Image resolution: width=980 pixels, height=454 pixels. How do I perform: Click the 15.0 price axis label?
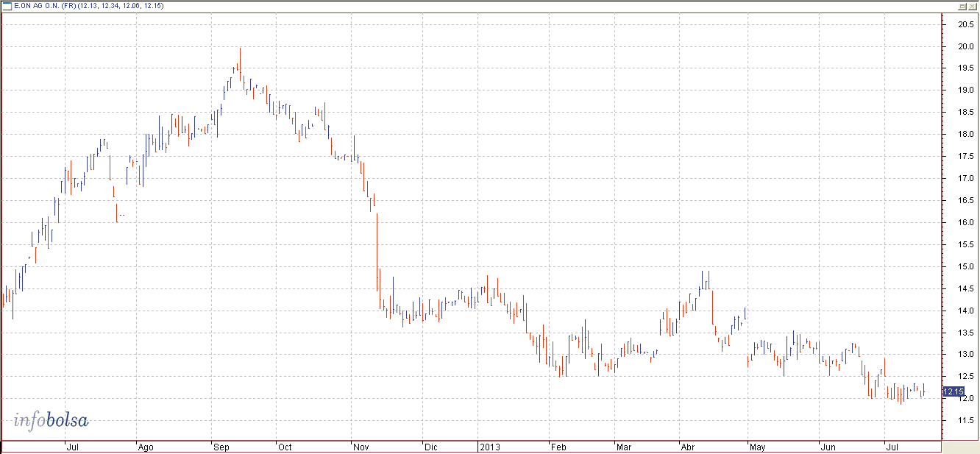[965, 267]
